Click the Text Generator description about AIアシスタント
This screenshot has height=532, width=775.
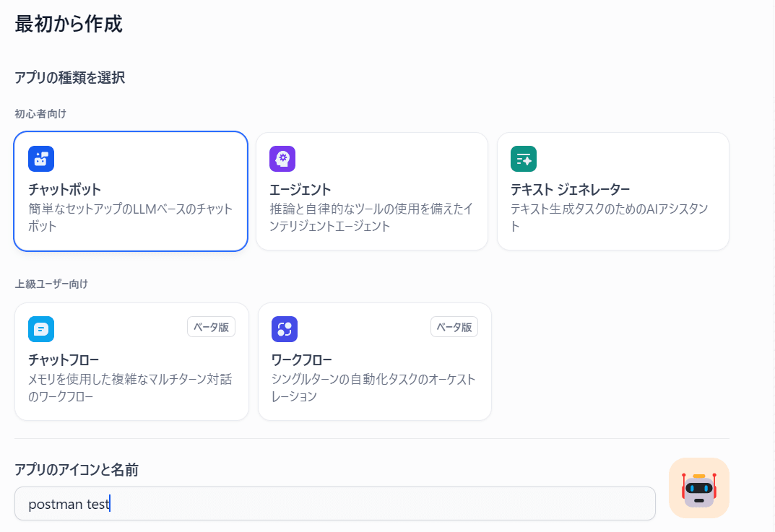click(x=609, y=217)
